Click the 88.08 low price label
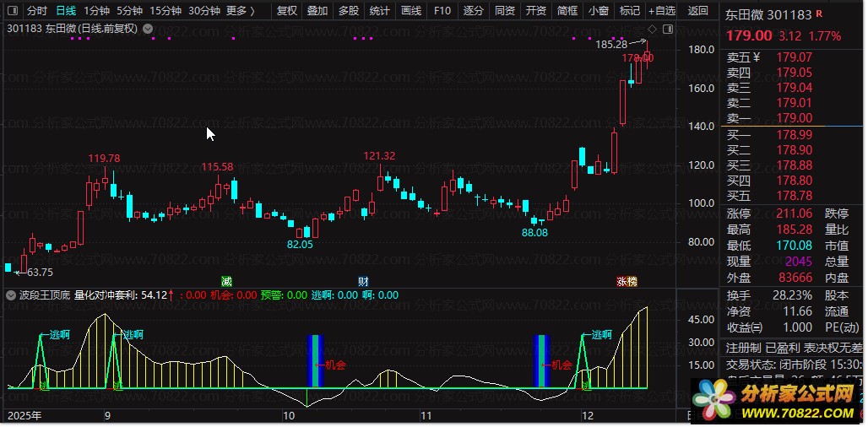The height and width of the screenshot is (427, 868). 534,233
